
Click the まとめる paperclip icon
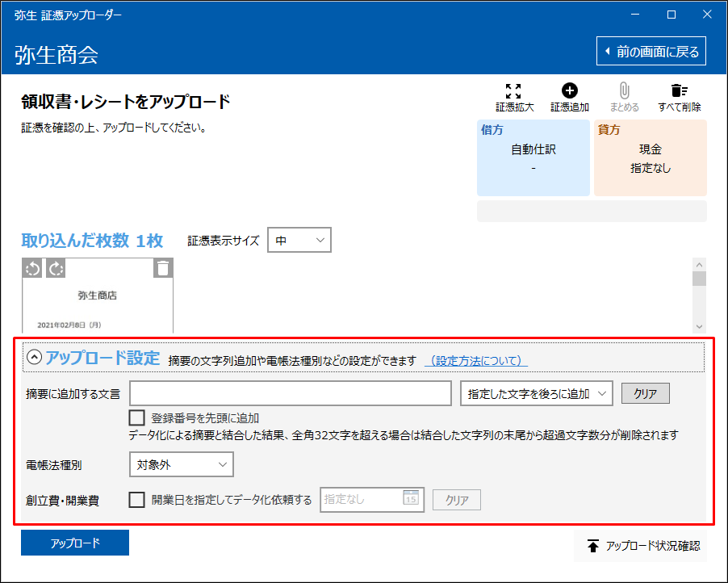[x=624, y=90]
